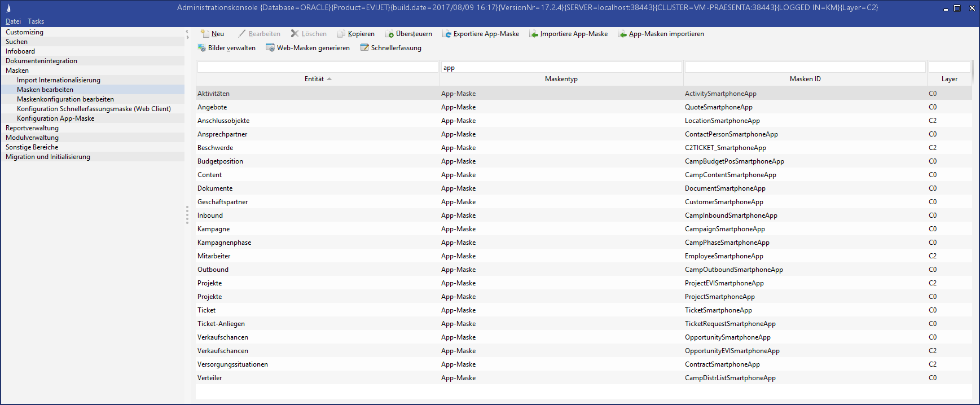Select the Beschwerde row in the table
This screenshot has height=405, width=980.
(x=215, y=148)
